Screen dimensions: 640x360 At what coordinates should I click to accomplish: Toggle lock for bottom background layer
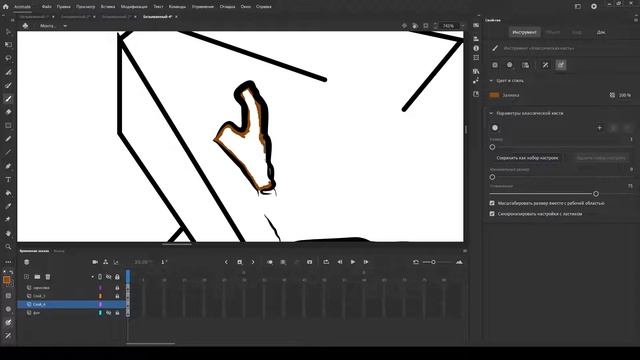pyautogui.click(x=117, y=313)
